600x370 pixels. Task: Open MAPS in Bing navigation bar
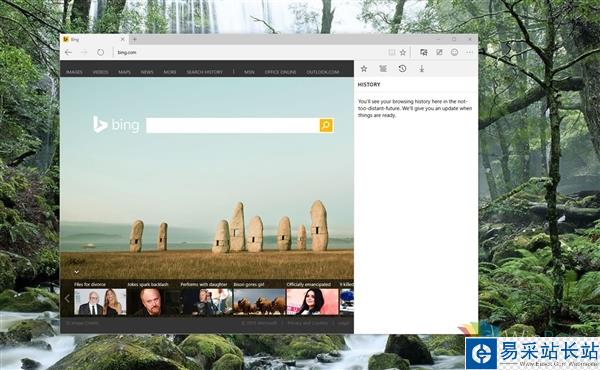[x=124, y=72]
